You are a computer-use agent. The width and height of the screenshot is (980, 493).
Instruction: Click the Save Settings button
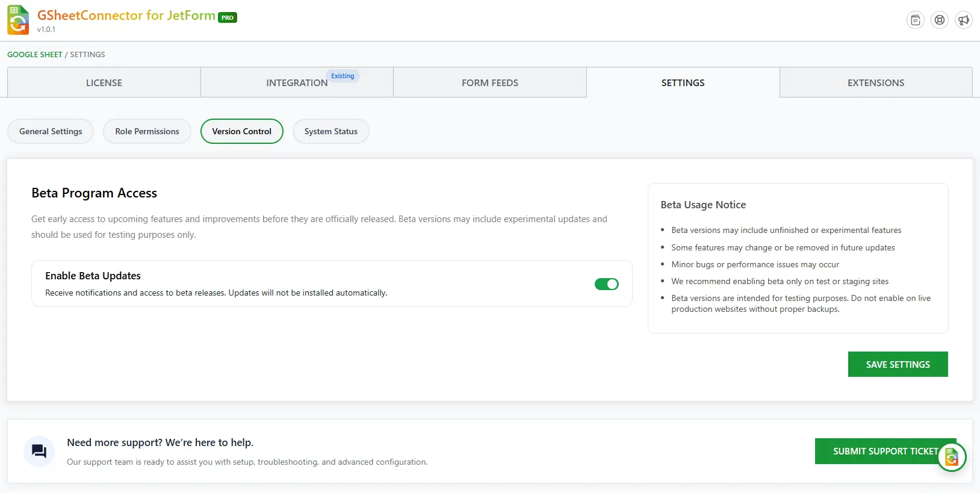[x=898, y=364]
